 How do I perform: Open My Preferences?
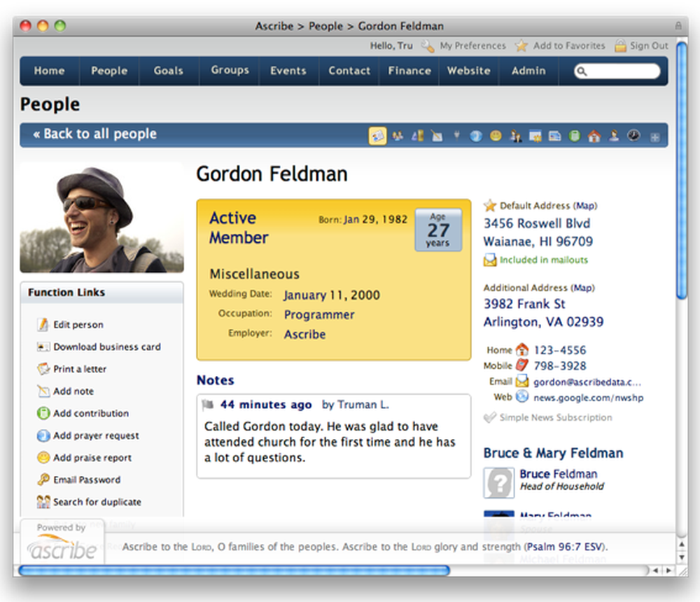pyautogui.click(x=472, y=45)
